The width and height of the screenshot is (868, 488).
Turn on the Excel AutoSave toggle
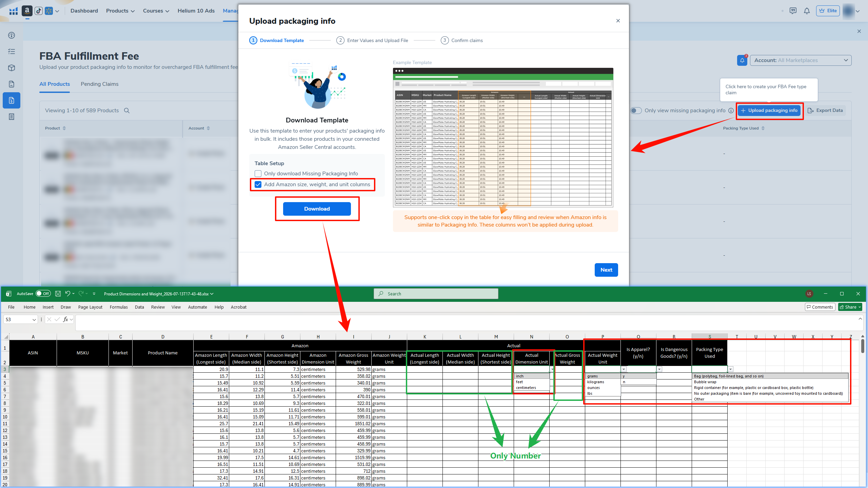43,294
